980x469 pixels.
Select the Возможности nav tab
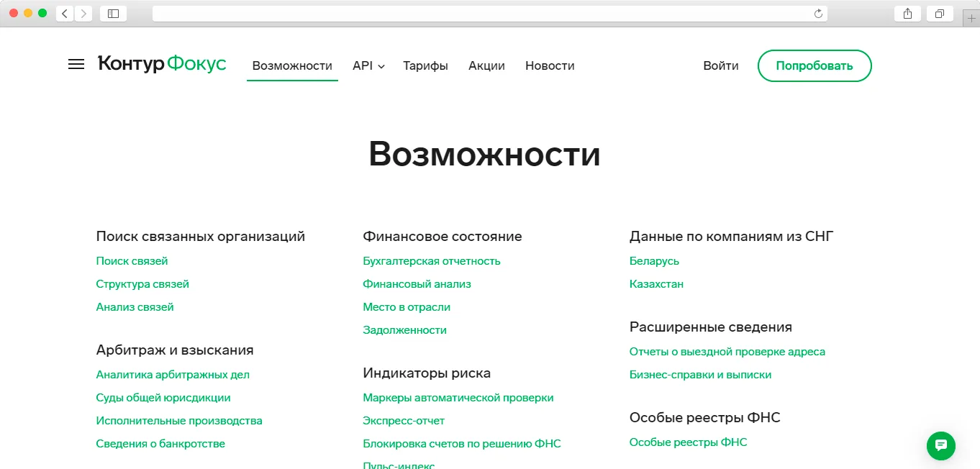[292, 65]
